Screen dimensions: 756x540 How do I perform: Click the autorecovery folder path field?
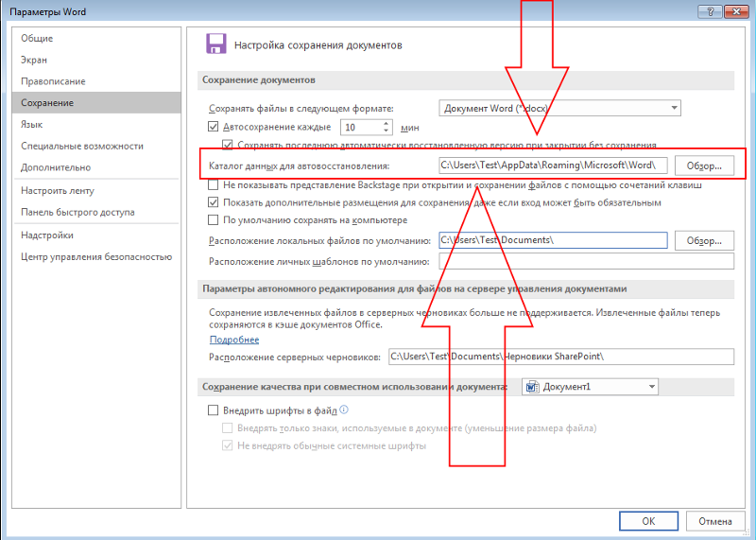(553, 165)
